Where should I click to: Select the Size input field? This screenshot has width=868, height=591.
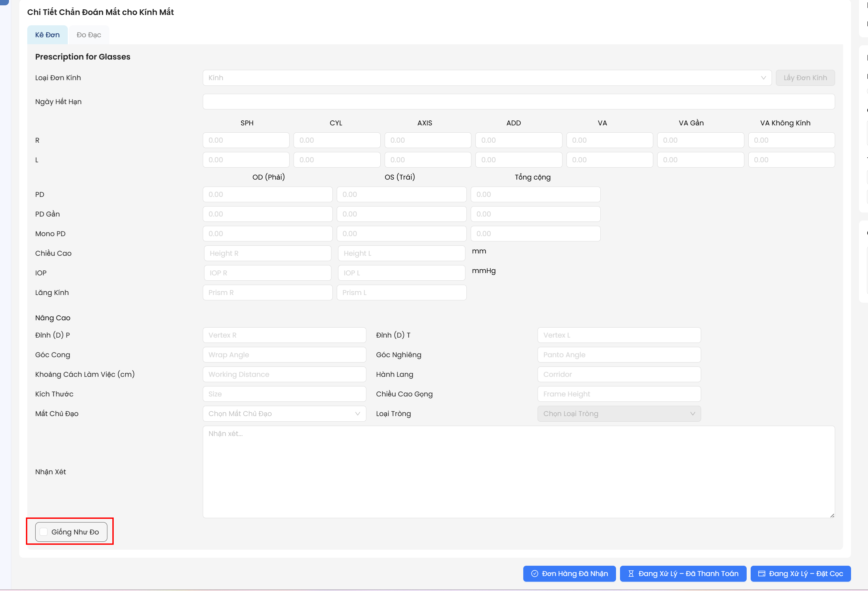(285, 394)
